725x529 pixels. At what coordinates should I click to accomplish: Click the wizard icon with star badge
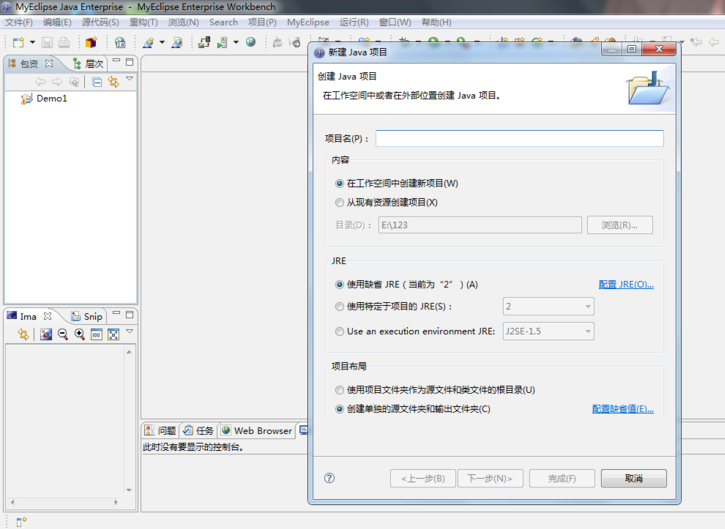148,43
